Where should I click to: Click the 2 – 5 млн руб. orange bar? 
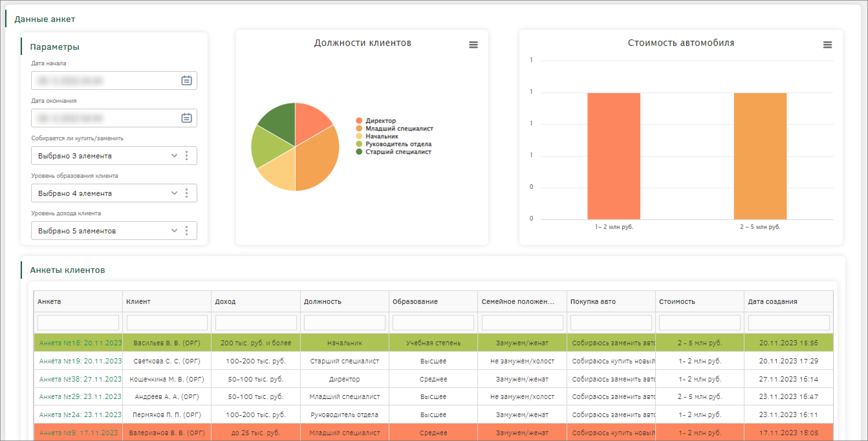(760, 156)
